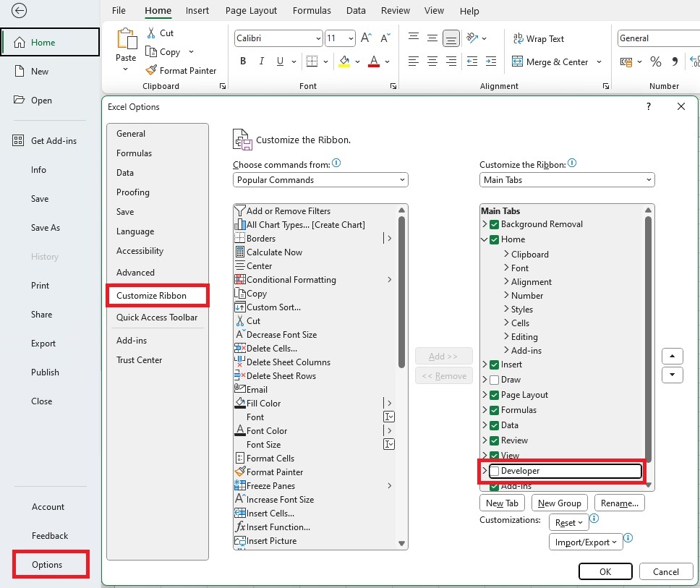The image size is (700, 588).
Task: Select Customize Ribbon in options sidebar
Action: point(152,295)
